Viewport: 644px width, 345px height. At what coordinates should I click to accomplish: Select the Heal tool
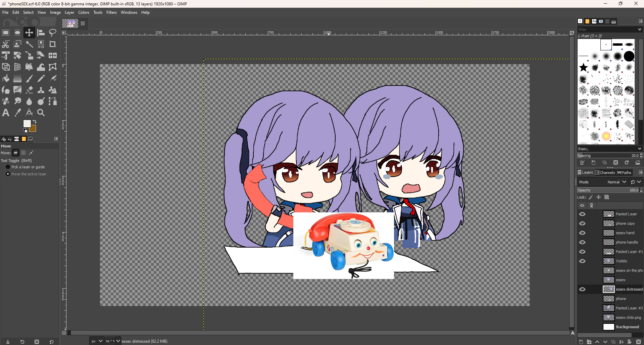(6, 101)
